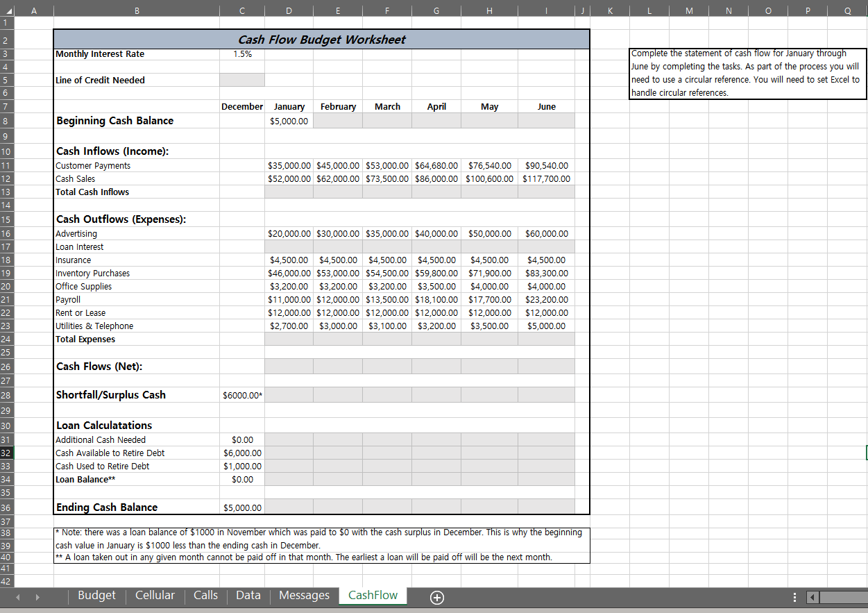The height and width of the screenshot is (613, 868).
Task: Click the December column heading cell
Action: pyautogui.click(x=242, y=107)
